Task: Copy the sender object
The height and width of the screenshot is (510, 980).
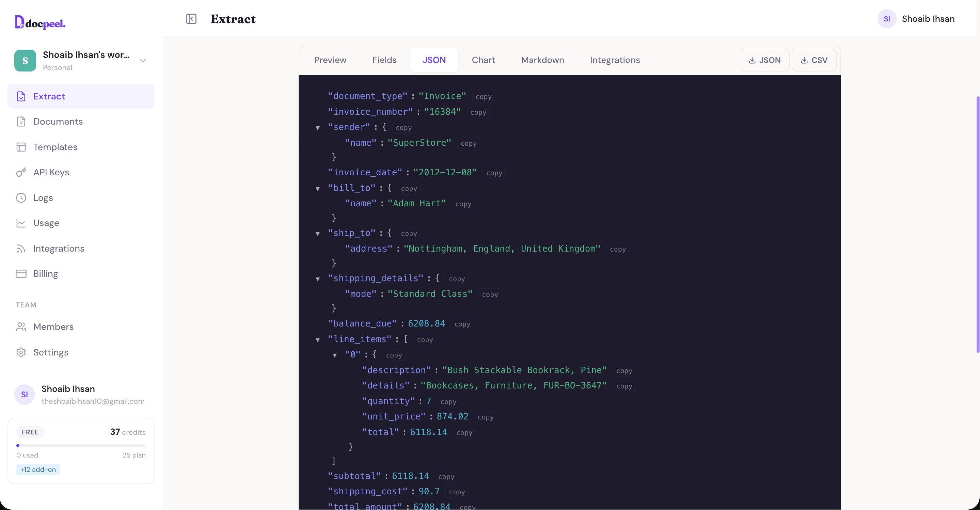Action: click(404, 128)
